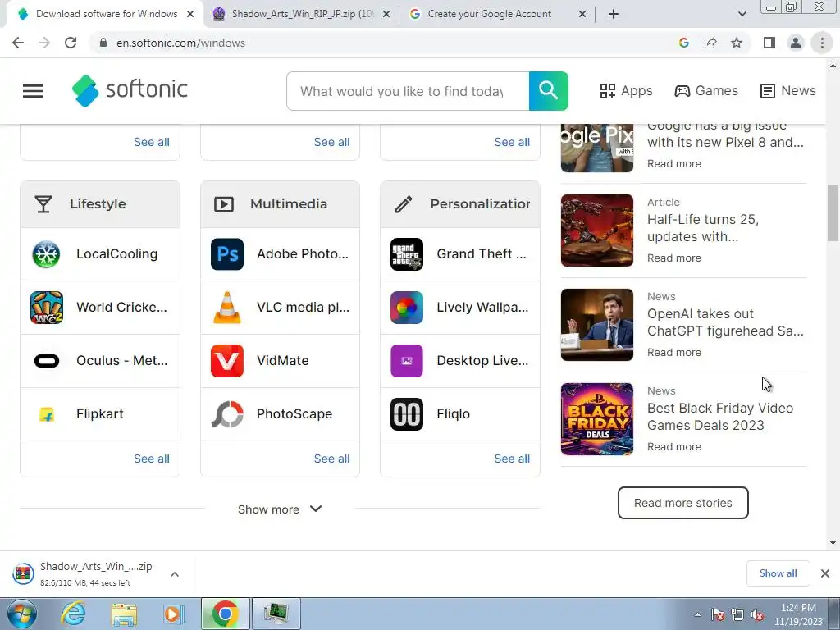Click See all under Lifestyle
The image size is (840, 630).
[x=152, y=459]
